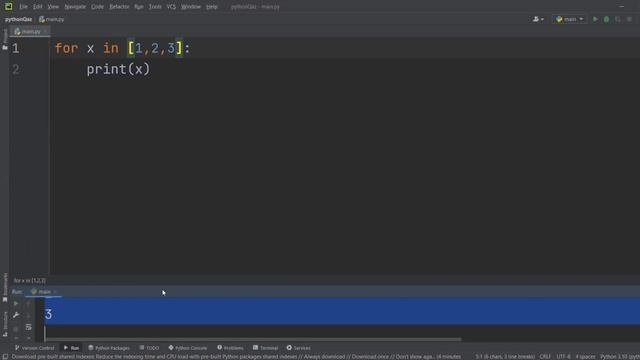Open the TODO tool window
This screenshot has width=640, height=360.
pyautogui.click(x=149, y=348)
